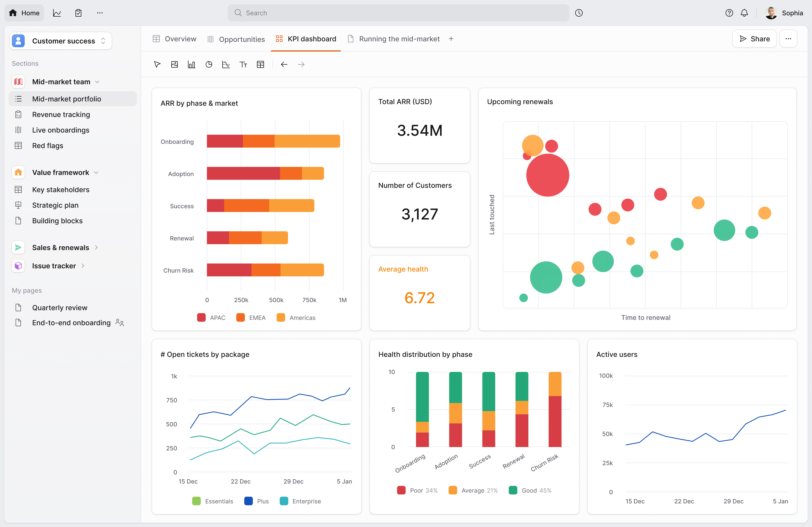Viewport: 812px width, 527px height.
Task: Switch to the Opportunities tab
Action: 236,39
